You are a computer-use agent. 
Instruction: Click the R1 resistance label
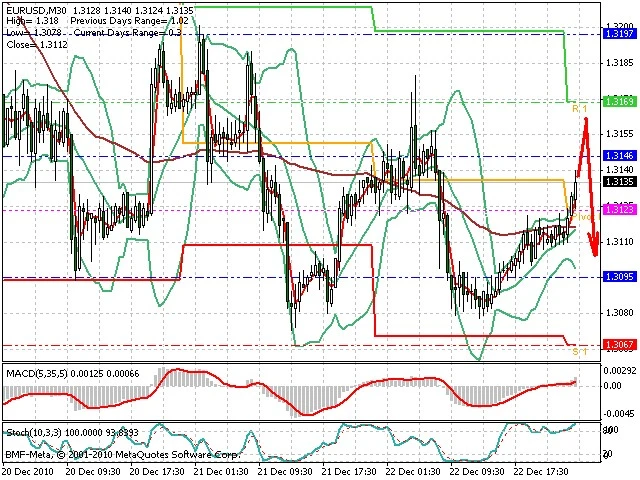pyautogui.click(x=578, y=109)
